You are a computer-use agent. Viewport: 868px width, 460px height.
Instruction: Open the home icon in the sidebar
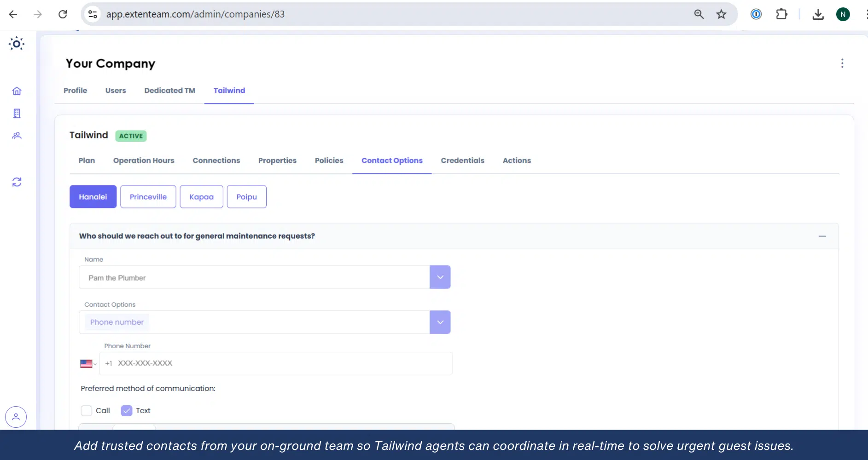[17, 91]
